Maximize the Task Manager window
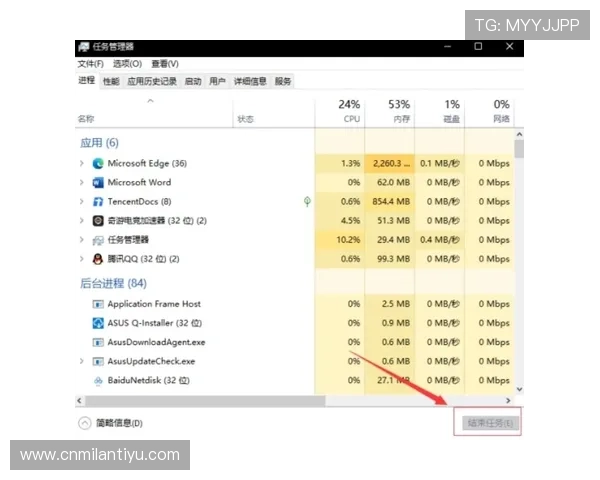 [478, 47]
